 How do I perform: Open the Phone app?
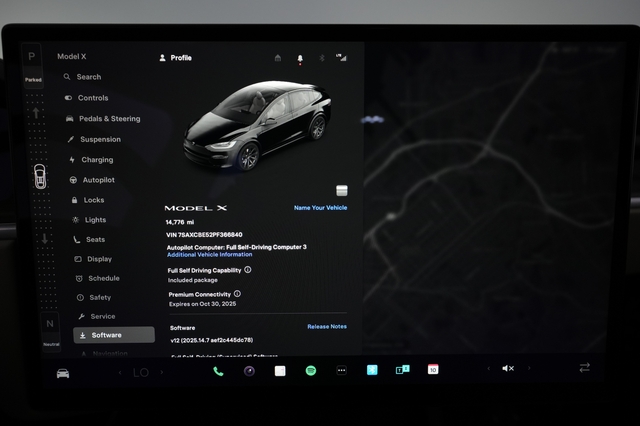click(x=218, y=371)
